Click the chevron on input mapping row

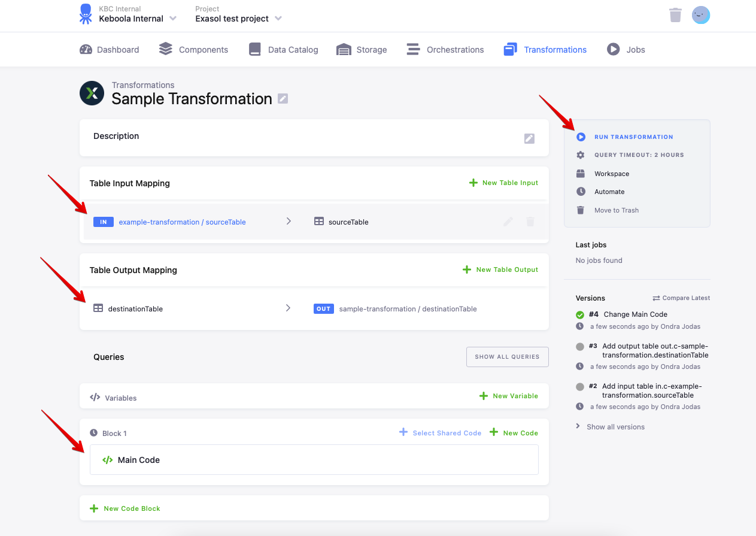pos(289,221)
